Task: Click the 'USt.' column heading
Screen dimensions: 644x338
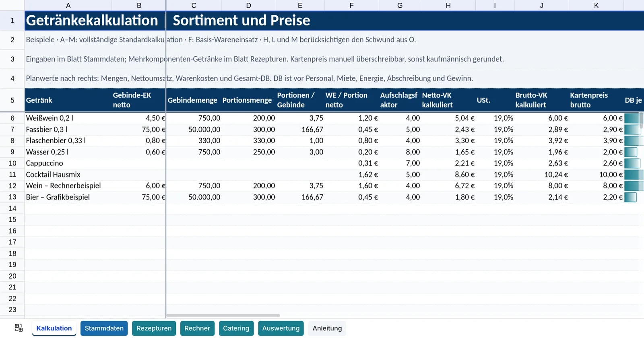Action: pyautogui.click(x=495, y=100)
